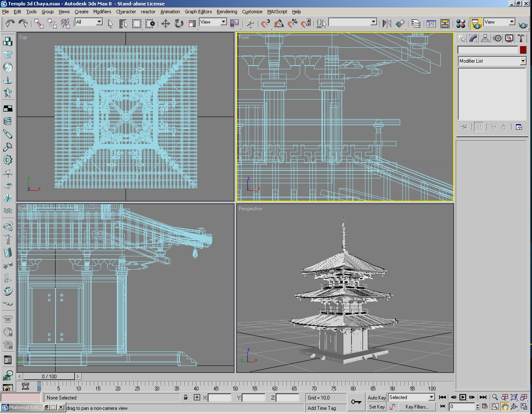Click the object name input field
532x414 pixels.
(488, 50)
